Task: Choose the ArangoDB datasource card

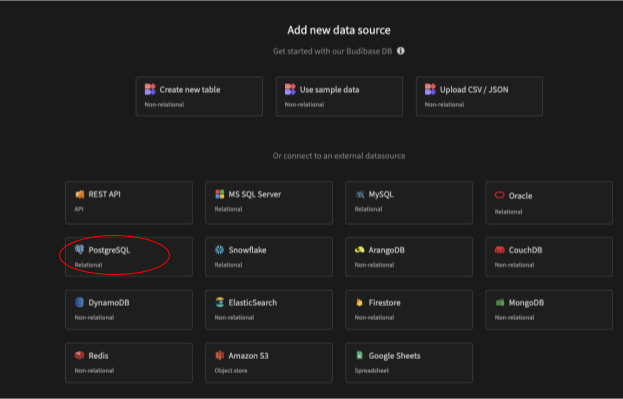Action: tap(409, 257)
